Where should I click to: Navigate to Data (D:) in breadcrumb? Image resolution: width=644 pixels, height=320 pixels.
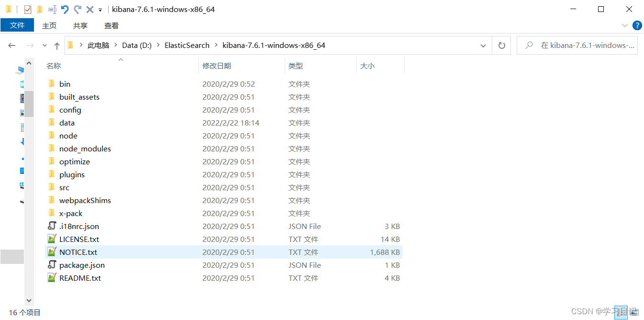click(x=137, y=46)
